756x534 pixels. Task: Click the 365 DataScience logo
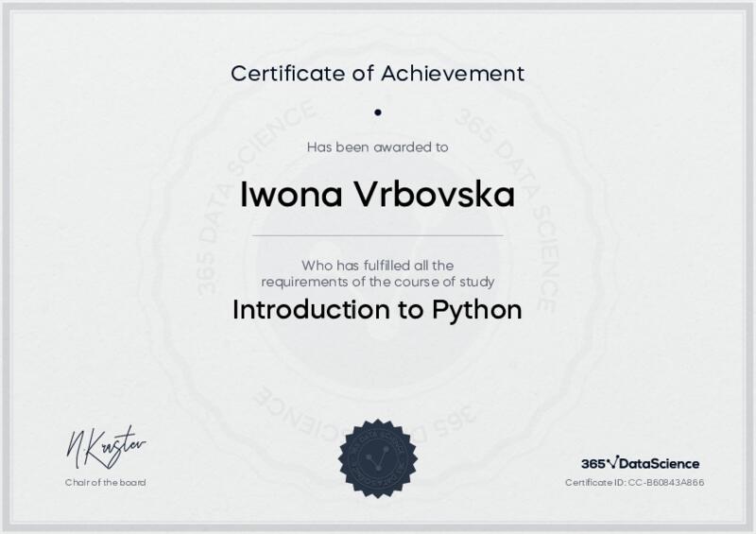point(640,463)
